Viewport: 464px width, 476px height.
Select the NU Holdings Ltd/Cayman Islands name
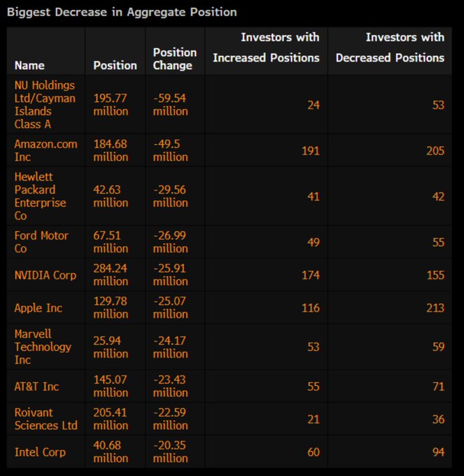point(45,105)
